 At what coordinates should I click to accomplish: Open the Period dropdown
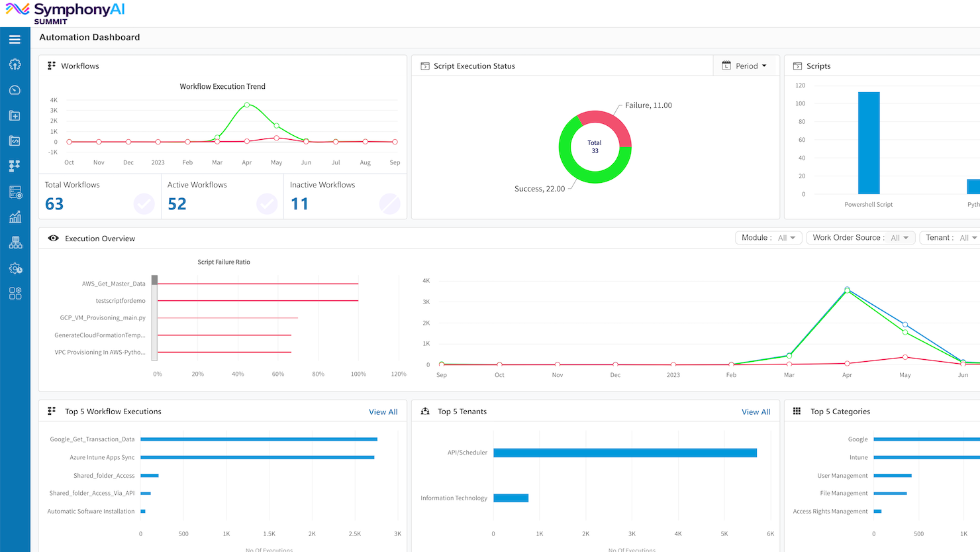(746, 66)
